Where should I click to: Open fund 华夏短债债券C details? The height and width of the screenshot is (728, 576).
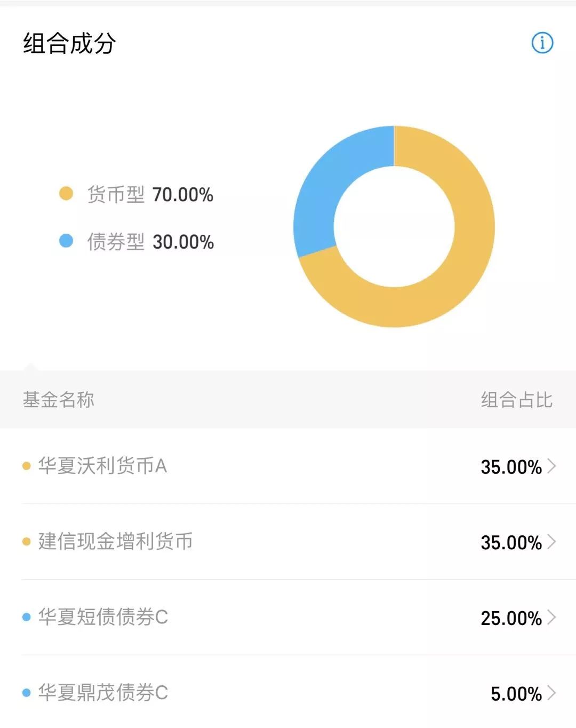coord(288,618)
